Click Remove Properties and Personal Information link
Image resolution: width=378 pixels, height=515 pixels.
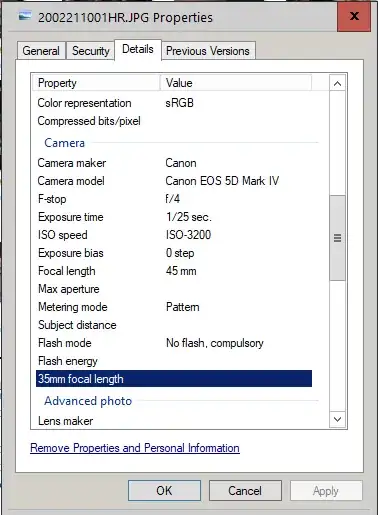pyautogui.click(x=135, y=448)
